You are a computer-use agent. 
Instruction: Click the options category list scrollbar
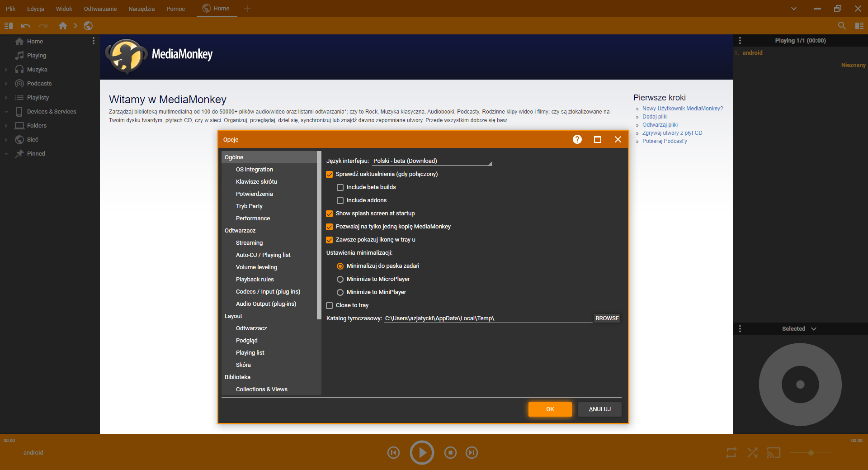point(319,235)
